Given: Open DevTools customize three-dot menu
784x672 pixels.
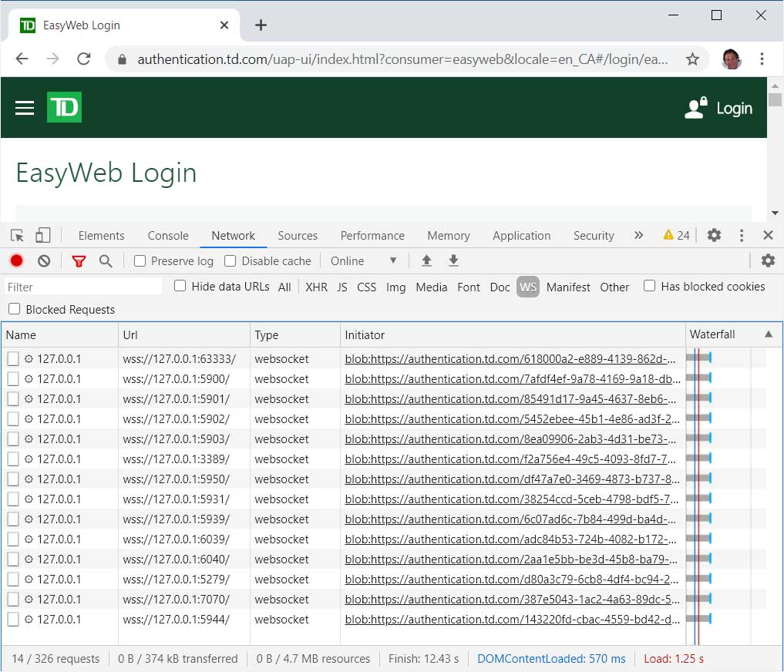Looking at the screenshot, I should point(742,236).
